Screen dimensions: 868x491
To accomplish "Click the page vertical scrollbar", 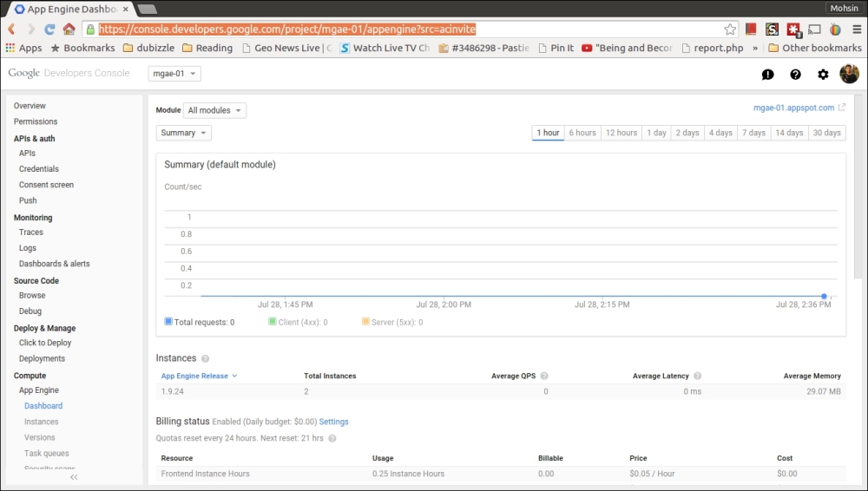I will (x=858, y=186).
